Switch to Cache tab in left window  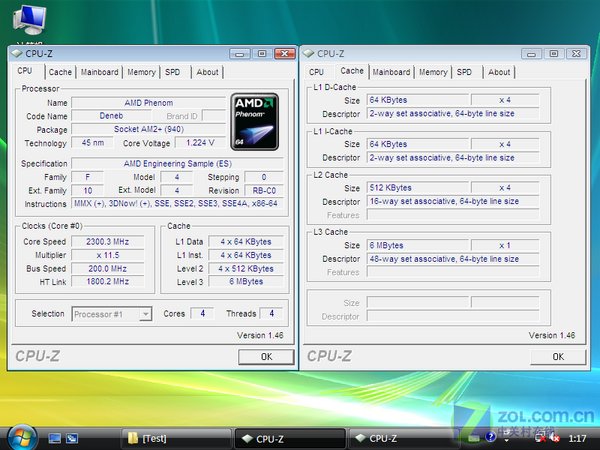(60, 72)
